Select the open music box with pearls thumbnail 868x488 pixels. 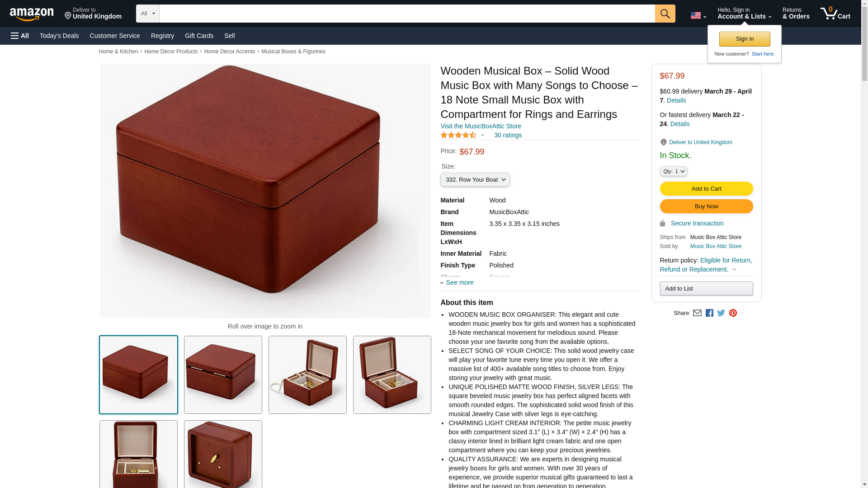pyautogui.click(x=307, y=375)
